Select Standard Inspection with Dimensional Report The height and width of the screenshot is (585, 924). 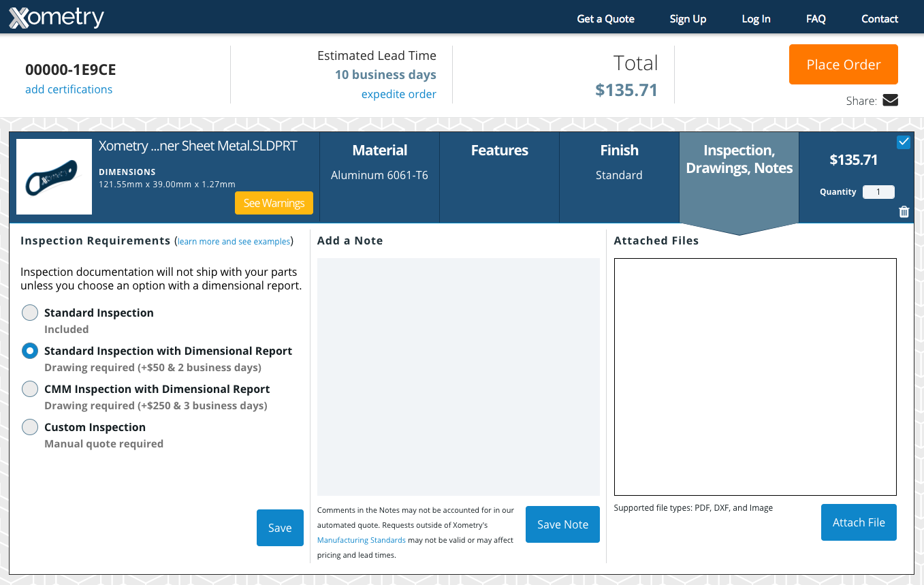point(30,351)
